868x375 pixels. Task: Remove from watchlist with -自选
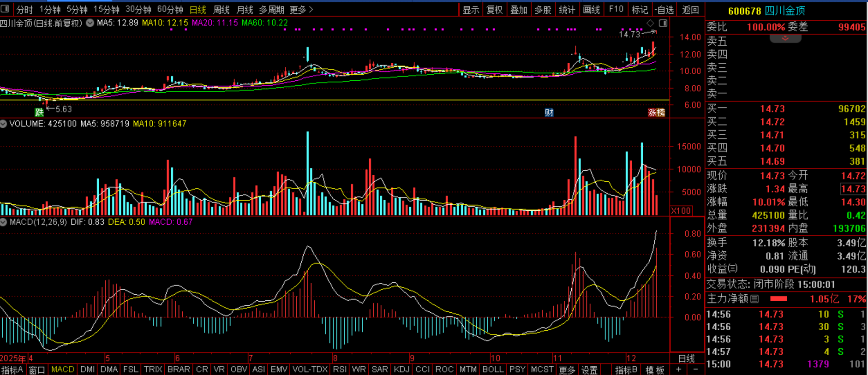(665, 10)
